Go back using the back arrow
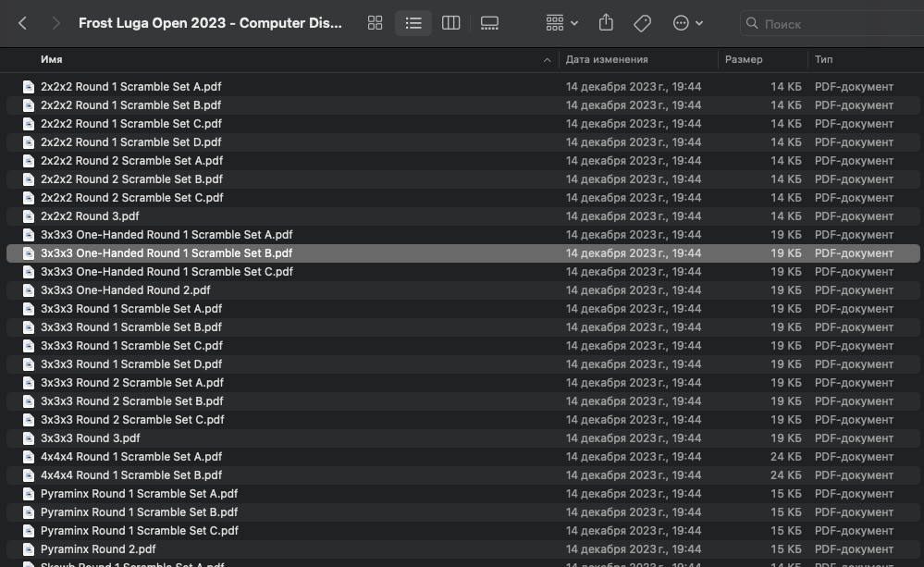The image size is (924, 567). tap(23, 23)
